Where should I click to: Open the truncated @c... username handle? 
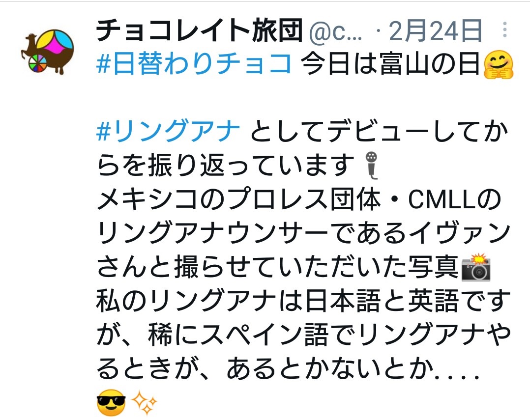click(x=336, y=31)
